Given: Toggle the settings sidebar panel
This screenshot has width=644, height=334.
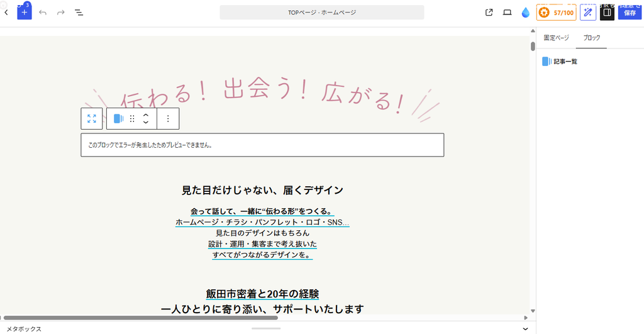Looking at the screenshot, I should (x=607, y=13).
